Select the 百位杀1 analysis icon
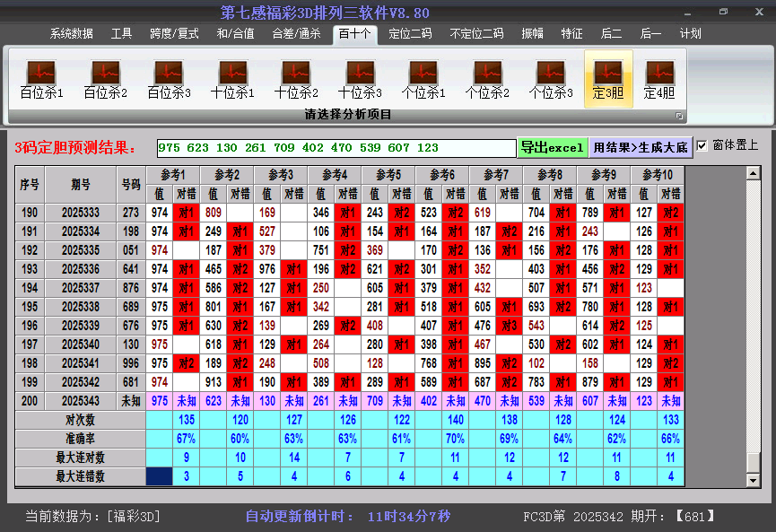Viewport: 776px width, 532px height. pos(39,76)
